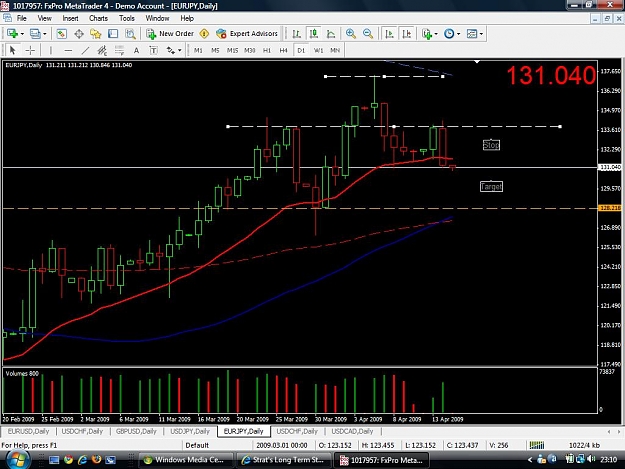625x469 pixels.
Task: Select the D1 daily timeframe
Action: (301, 50)
